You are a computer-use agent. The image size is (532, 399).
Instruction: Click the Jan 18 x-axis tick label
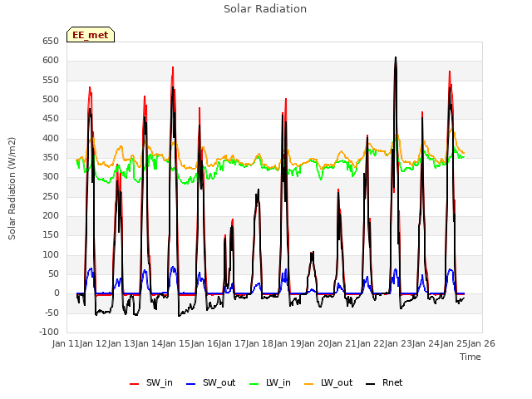click(259, 343)
